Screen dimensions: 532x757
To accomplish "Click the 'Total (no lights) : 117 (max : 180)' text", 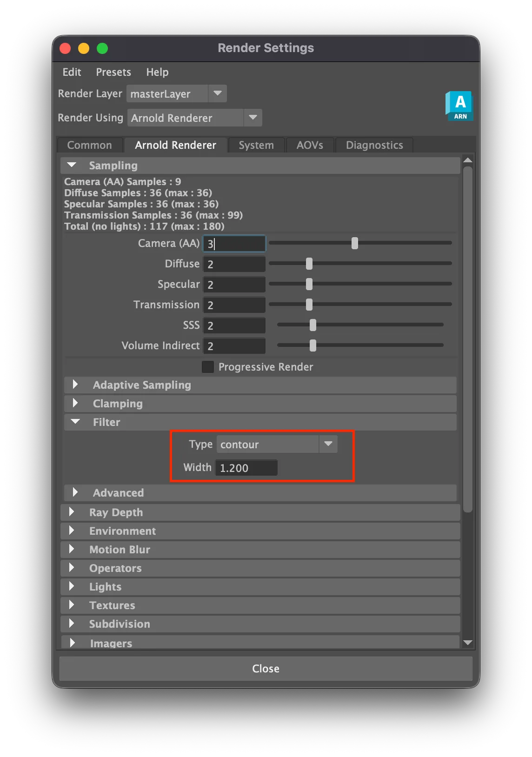I will coord(144,226).
